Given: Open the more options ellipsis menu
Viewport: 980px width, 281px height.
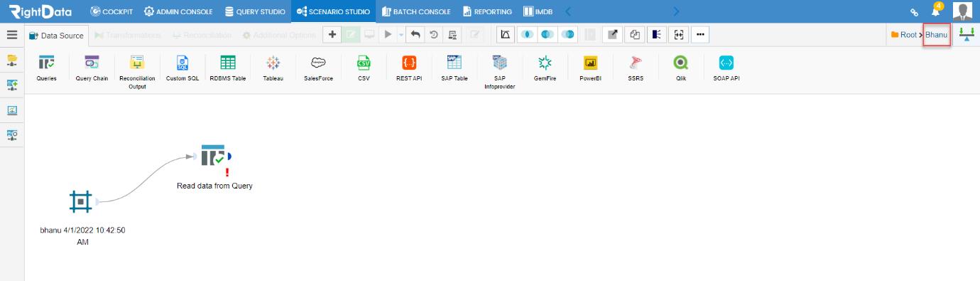Looking at the screenshot, I should (x=699, y=35).
